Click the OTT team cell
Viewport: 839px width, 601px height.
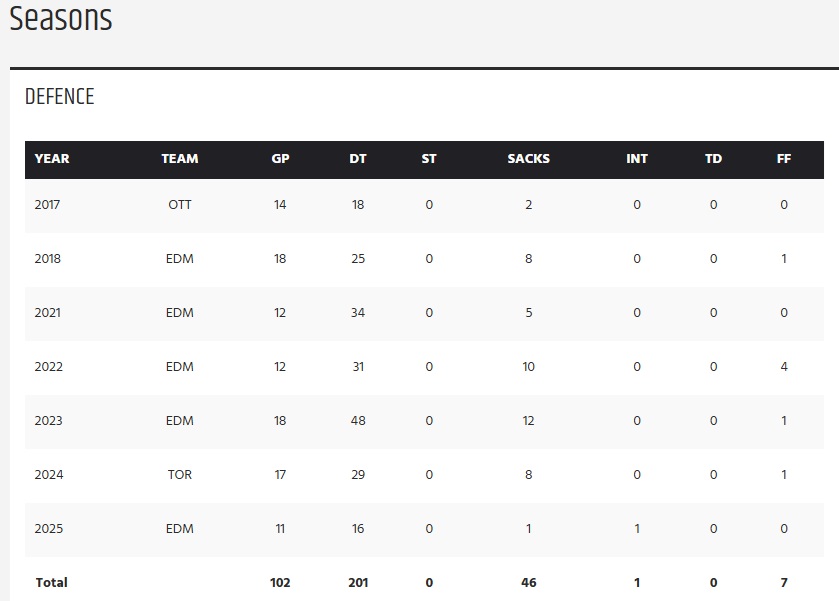click(180, 205)
